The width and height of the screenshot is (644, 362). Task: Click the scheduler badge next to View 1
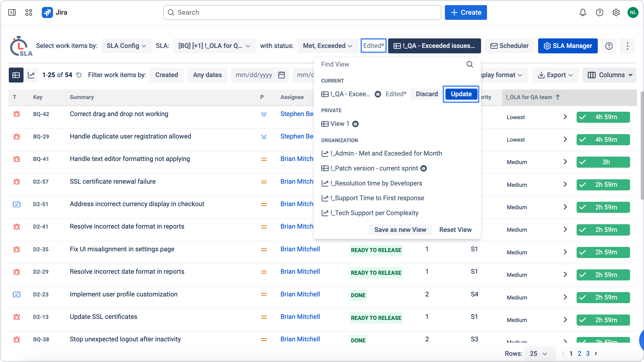(355, 124)
